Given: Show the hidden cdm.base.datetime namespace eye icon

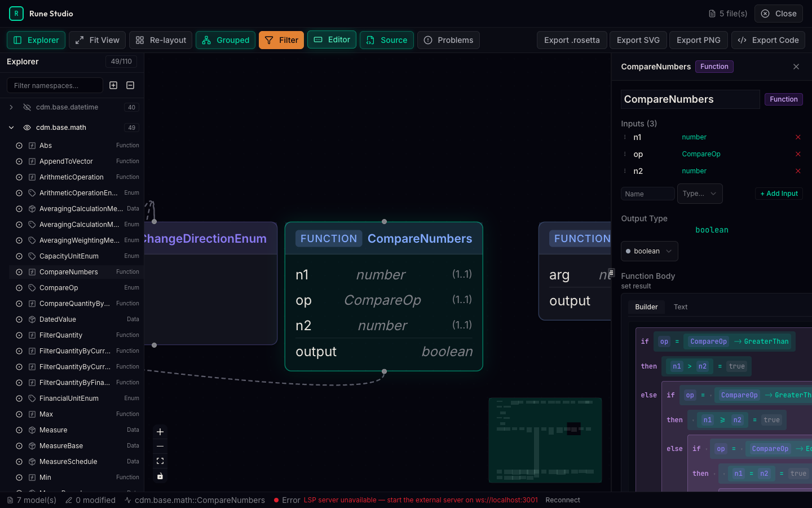Looking at the screenshot, I should coord(27,107).
